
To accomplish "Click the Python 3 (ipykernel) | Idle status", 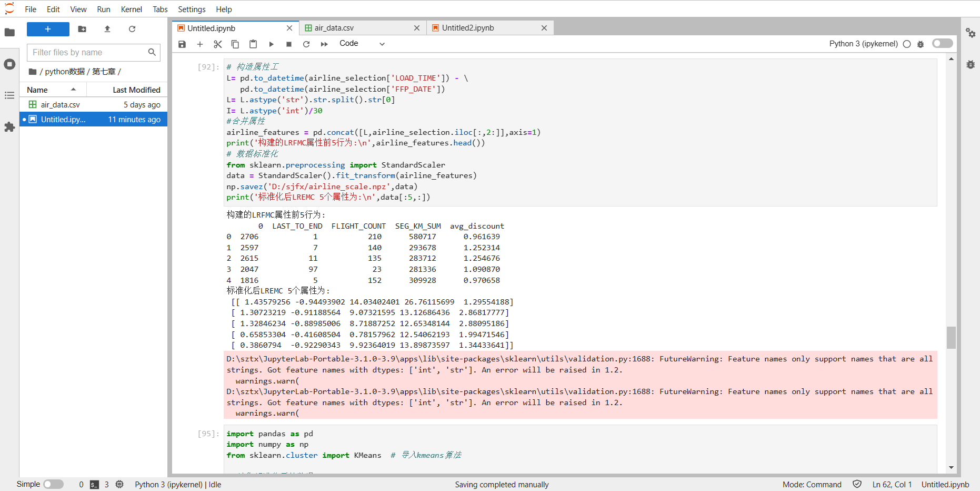I will 178,485.
